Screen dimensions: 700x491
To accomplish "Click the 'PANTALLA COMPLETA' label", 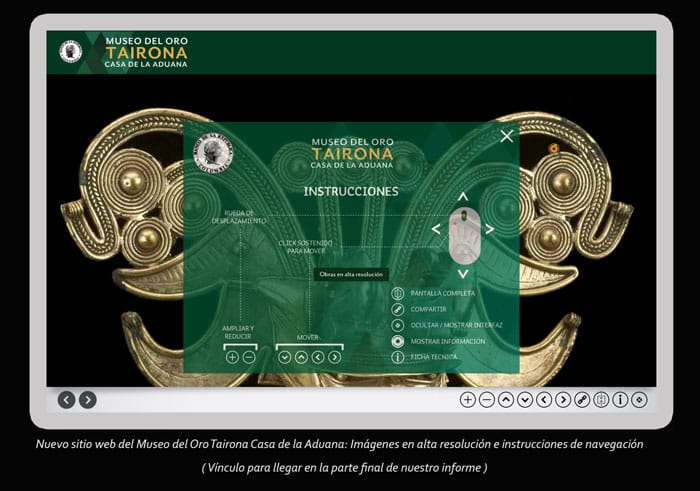I will tap(443, 293).
